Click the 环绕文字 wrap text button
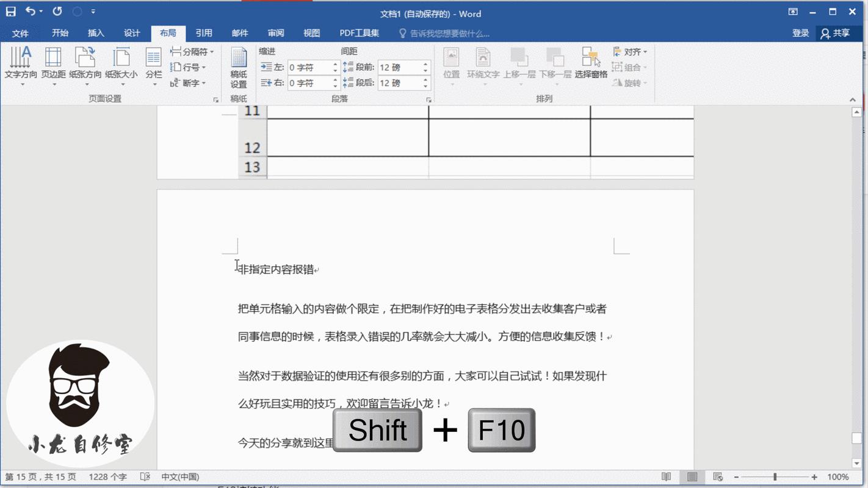Screen dimensions: 868x488 [483, 66]
